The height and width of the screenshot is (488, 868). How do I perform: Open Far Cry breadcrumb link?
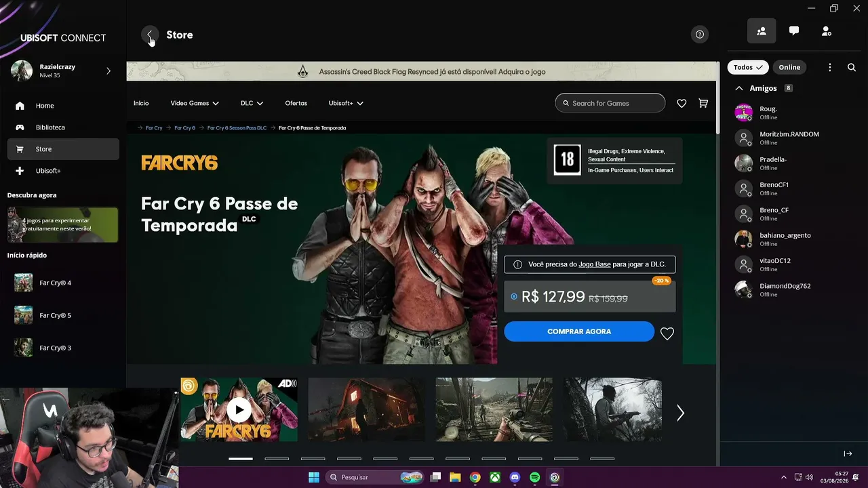[154, 128]
